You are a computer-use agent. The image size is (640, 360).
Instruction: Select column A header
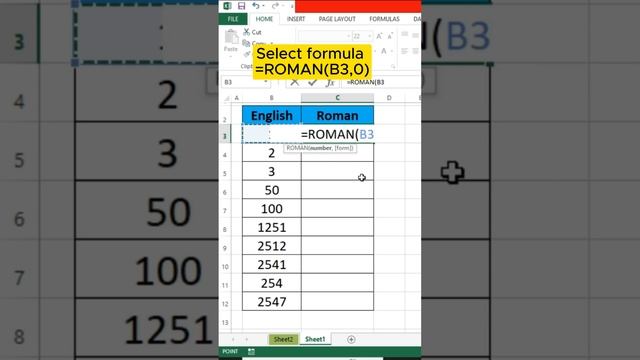tap(237, 98)
